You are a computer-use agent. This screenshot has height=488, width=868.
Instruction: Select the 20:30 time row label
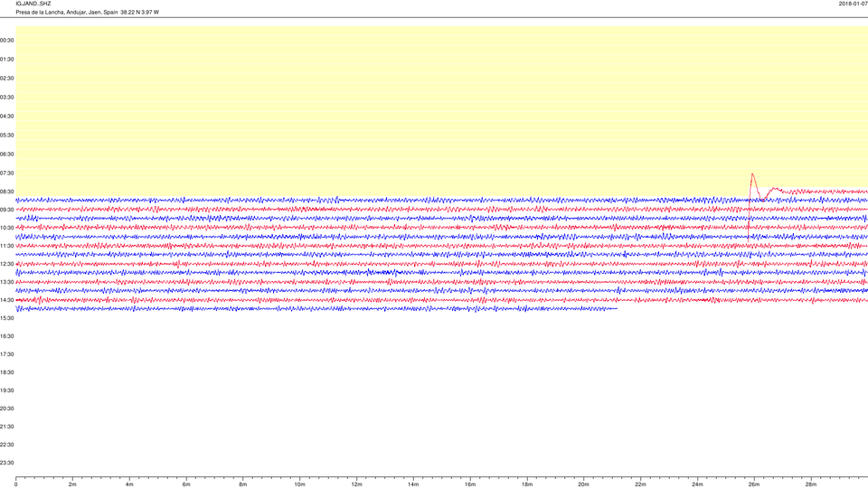click(x=7, y=408)
